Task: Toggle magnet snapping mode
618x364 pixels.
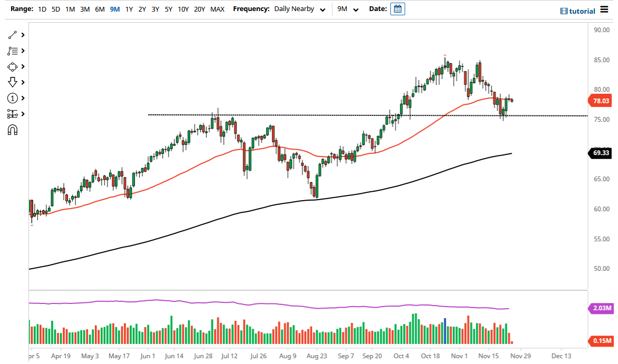Action: (x=12, y=130)
